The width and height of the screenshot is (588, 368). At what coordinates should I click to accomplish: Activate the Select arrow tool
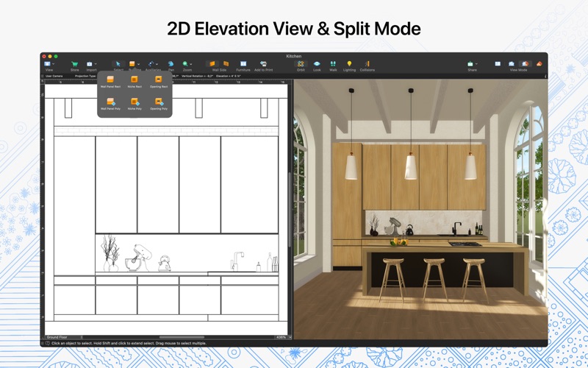(118, 64)
